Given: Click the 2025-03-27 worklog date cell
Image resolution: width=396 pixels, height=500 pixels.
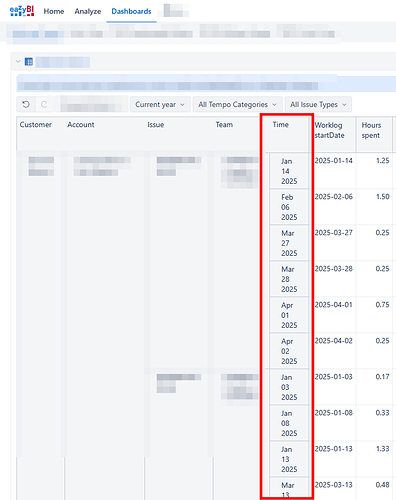Looking at the screenshot, I should 334,233.
